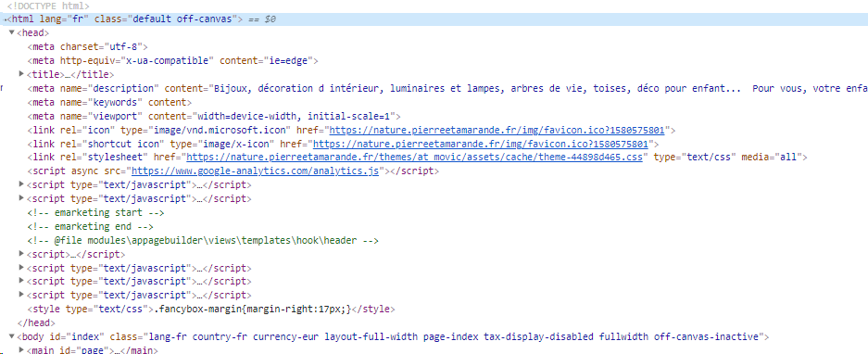
Task: Click the "width=device-width, initial-scale=1" content value
Action: (x=294, y=117)
